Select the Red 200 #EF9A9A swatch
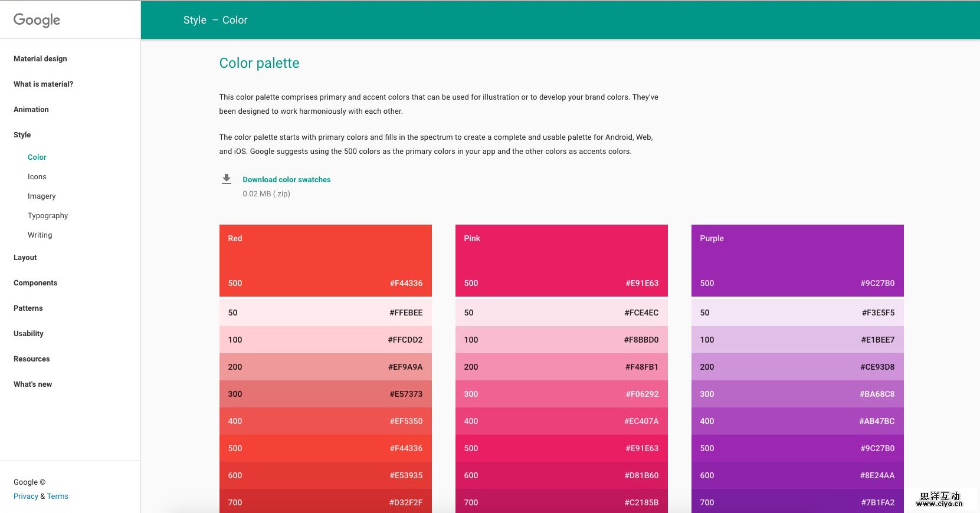Screen dimensions: 980x513 [x=325, y=367]
